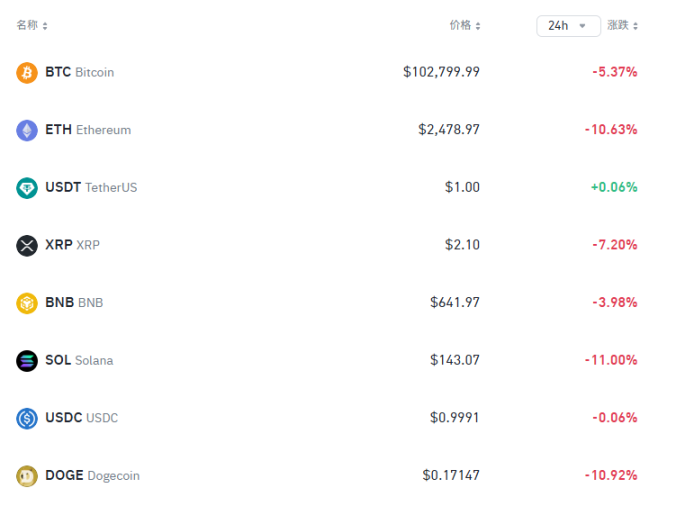Click the blue USDC dollar icon
The image size is (694, 506).
tap(27, 418)
